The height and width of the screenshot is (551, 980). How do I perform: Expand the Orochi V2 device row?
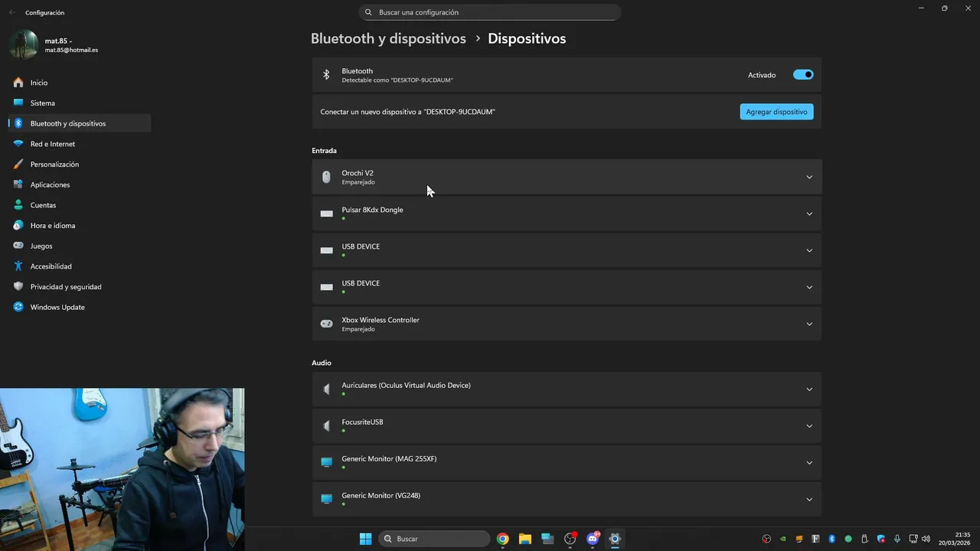click(567, 177)
